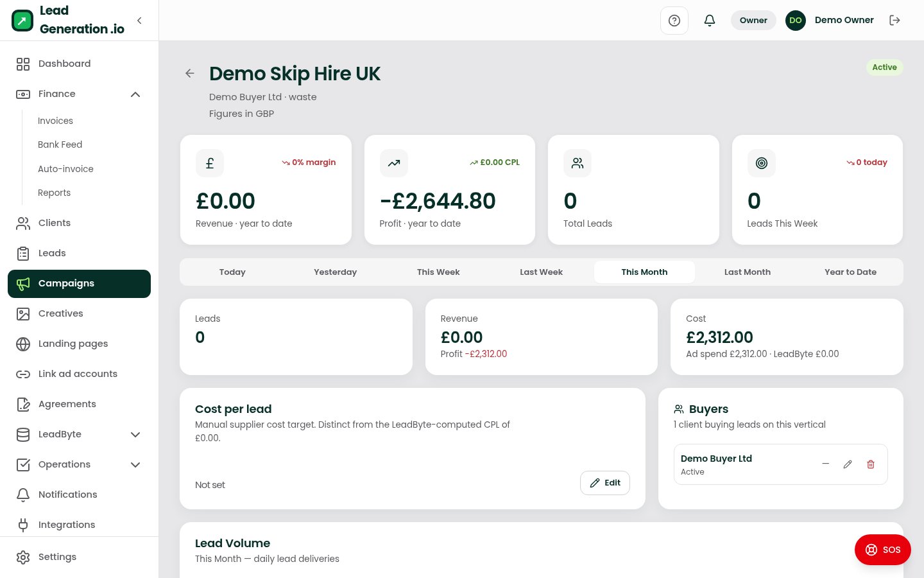Open Integrations in the sidebar

tap(80, 525)
